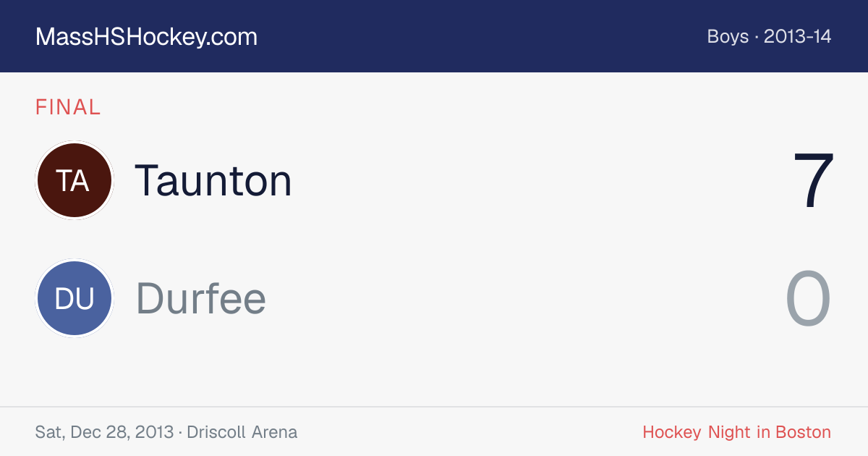Screen dimensions: 868x456
Task: Open the MassHSHockey.com site title
Action: pyautogui.click(x=146, y=36)
